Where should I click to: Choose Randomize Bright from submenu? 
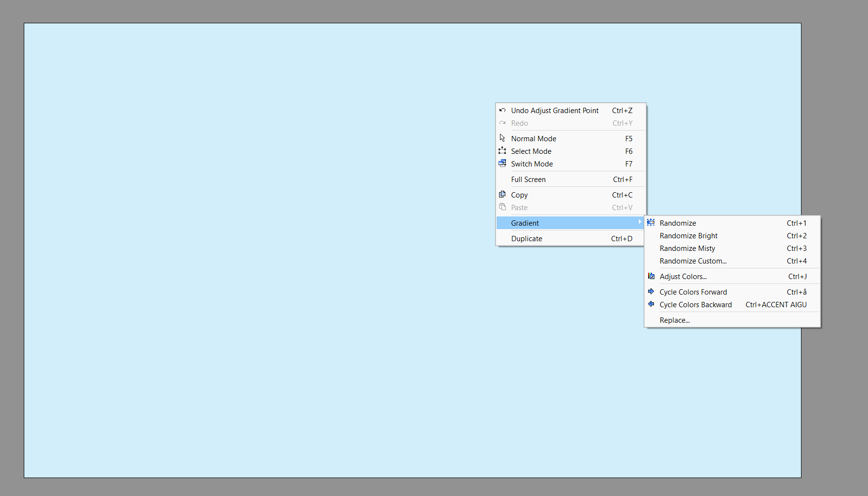688,236
